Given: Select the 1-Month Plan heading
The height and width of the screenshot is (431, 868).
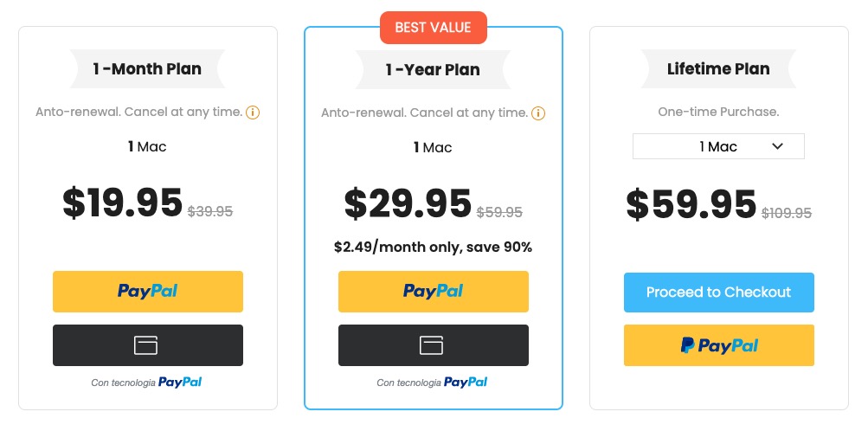Looking at the screenshot, I should click(x=147, y=69).
